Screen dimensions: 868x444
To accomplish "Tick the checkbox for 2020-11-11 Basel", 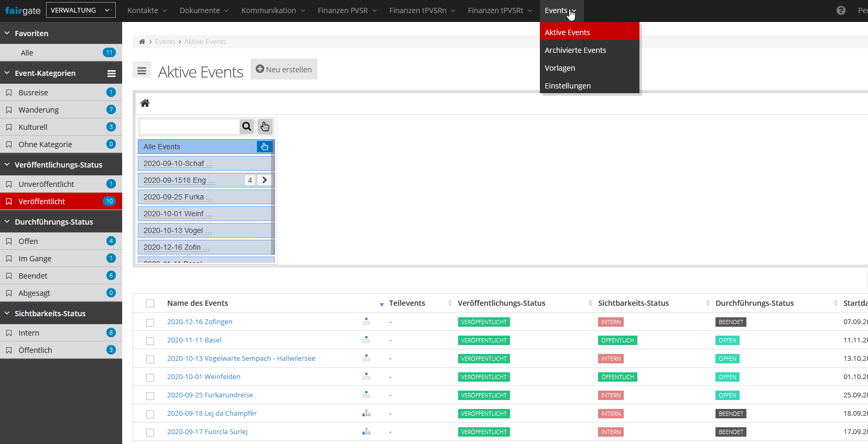I will pyautogui.click(x=150, y=341).
